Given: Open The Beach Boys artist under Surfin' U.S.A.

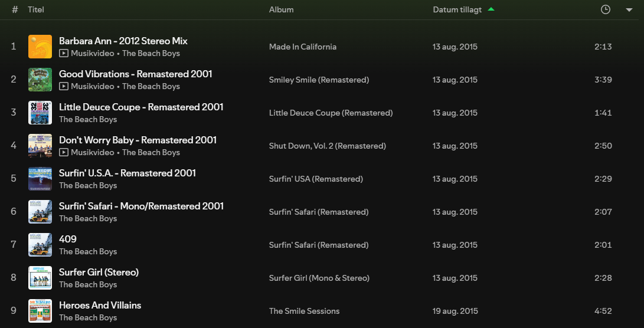Looking at the screenshot, I should [88, 186].
